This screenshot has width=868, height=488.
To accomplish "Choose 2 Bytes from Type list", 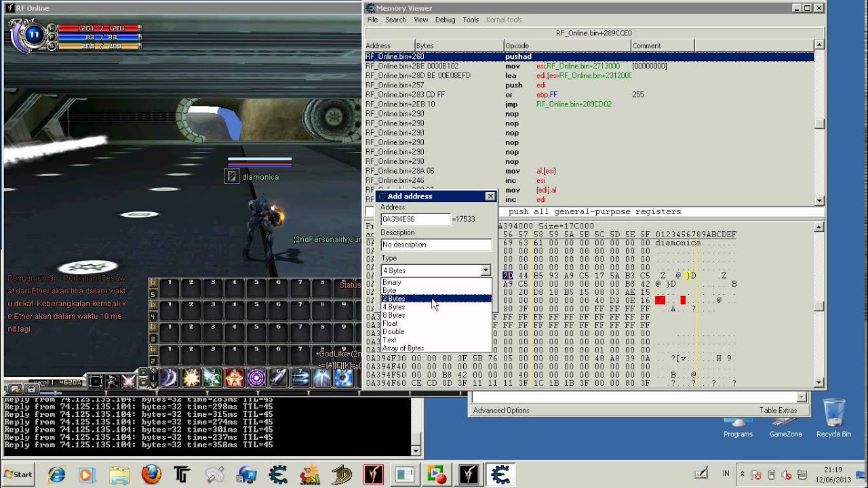I will tap(436, 298).
